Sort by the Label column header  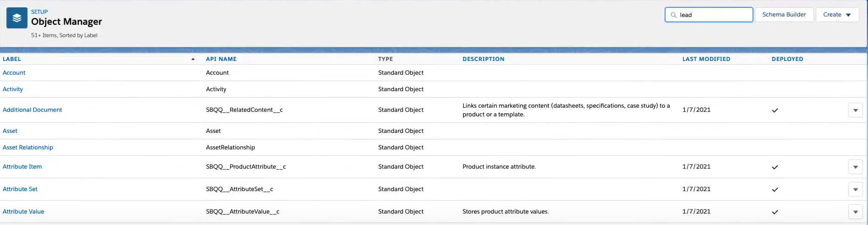[x=12, y=59]
